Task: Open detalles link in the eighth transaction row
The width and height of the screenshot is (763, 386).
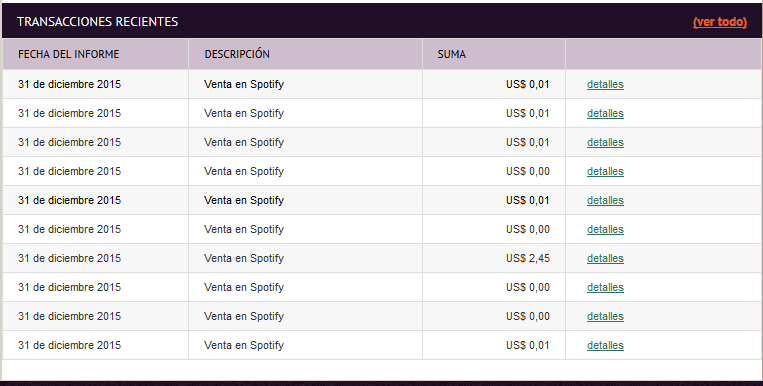Action: tap(605, 287)
